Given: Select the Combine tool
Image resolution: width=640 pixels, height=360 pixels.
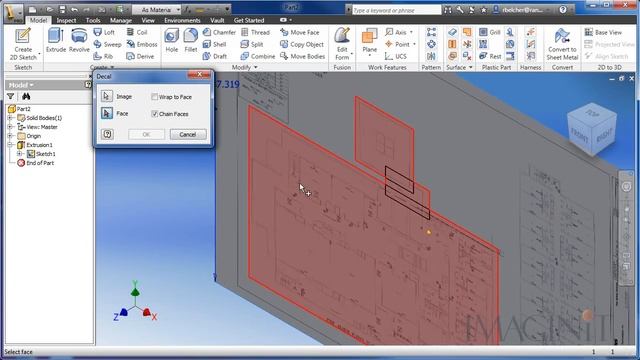Looking at the screenshot, I should [258, 56].
